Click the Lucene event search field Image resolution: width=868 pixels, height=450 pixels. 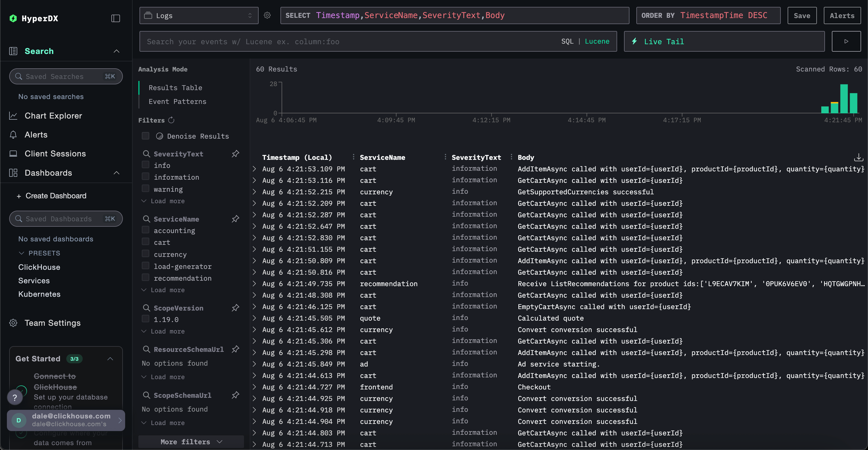coord(337,41)
